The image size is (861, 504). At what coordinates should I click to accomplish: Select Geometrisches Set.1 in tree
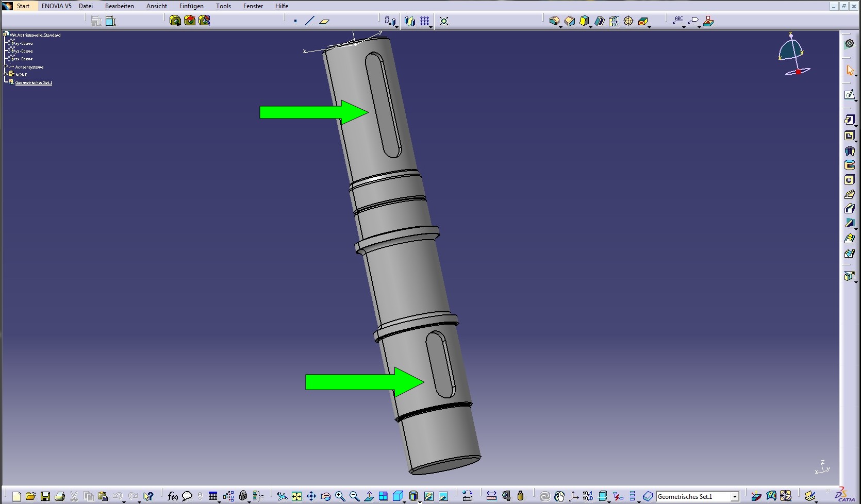pyautogui.click(x=34, y=82)
